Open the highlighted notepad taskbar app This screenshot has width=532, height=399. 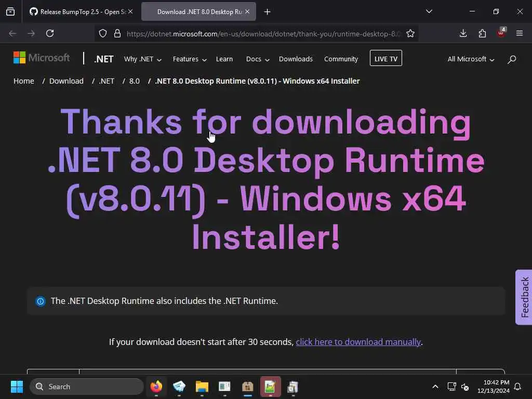coord(270,387)
